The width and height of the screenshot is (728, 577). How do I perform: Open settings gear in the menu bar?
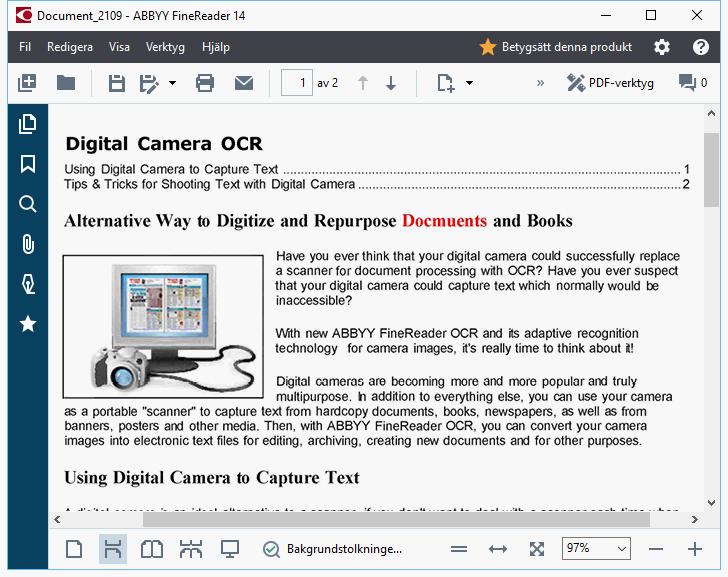pos(662,47)
